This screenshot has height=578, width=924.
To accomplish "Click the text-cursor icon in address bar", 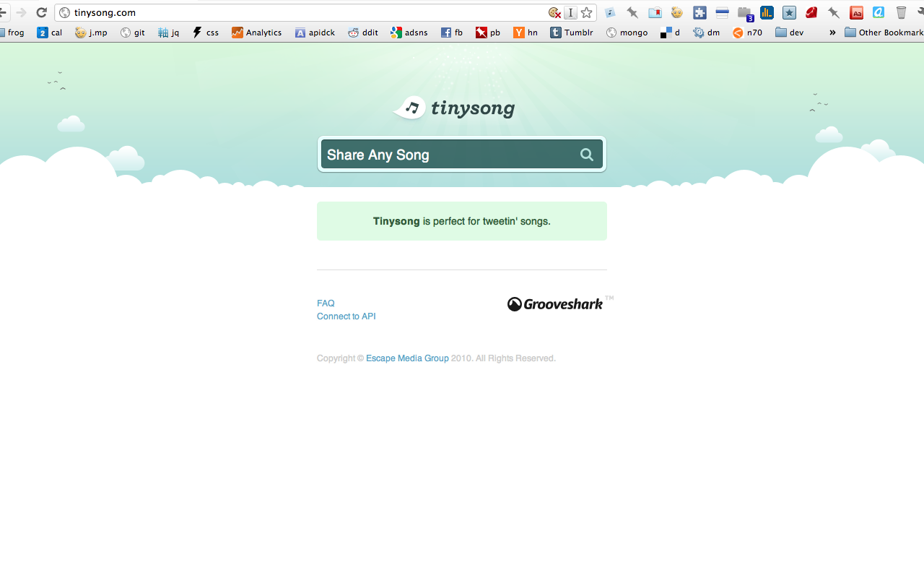I will coord(570,12).
